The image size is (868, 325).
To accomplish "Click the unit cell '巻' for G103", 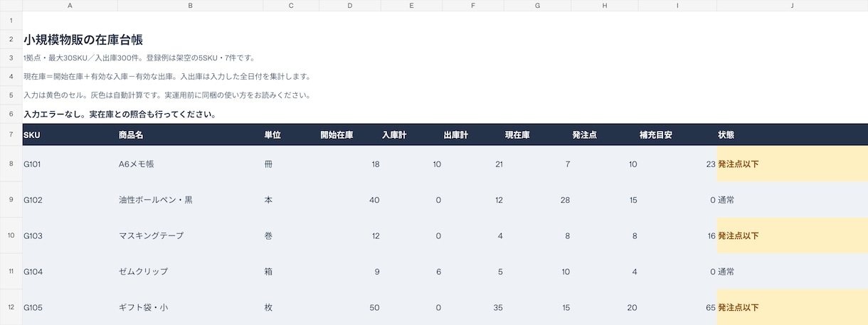I will [x=291, y=235].
